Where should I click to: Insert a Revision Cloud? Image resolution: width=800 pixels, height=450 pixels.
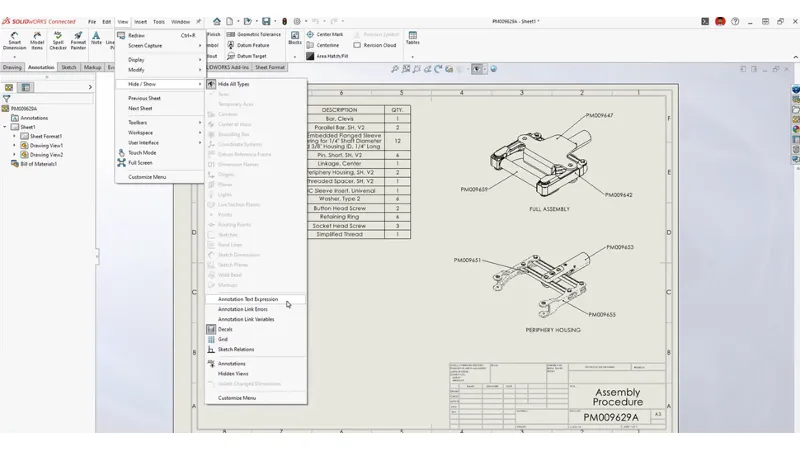pyautogui.click(x=375, y=45)
